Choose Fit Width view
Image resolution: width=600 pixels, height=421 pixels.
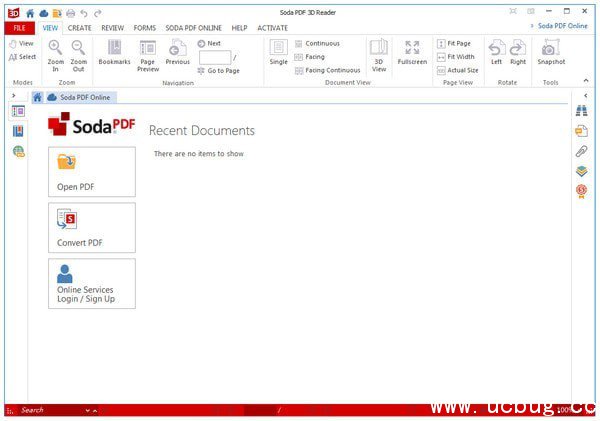[456, 57]
